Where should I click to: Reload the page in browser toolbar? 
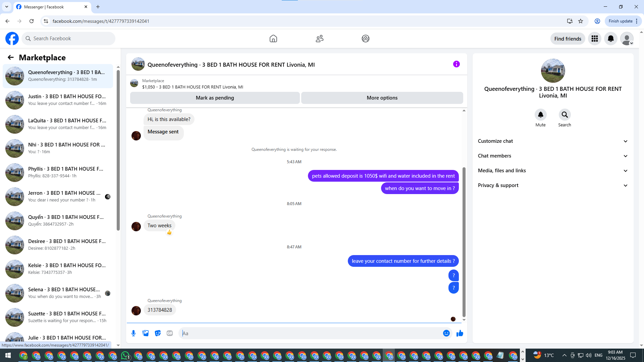(32, 21)
